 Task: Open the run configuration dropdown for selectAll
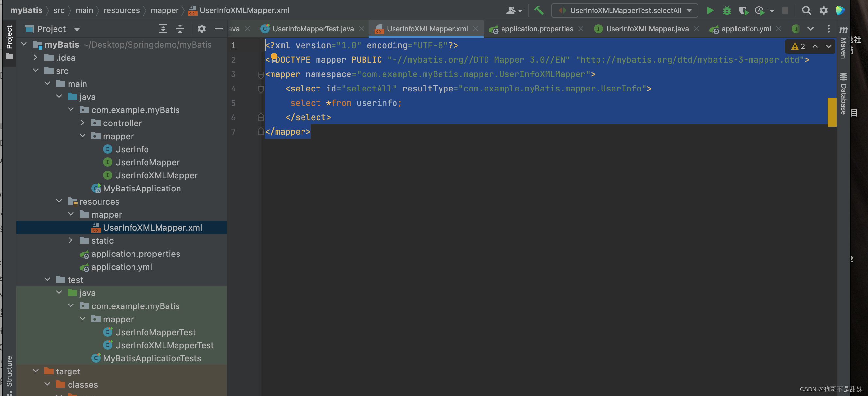pos(690,10)
